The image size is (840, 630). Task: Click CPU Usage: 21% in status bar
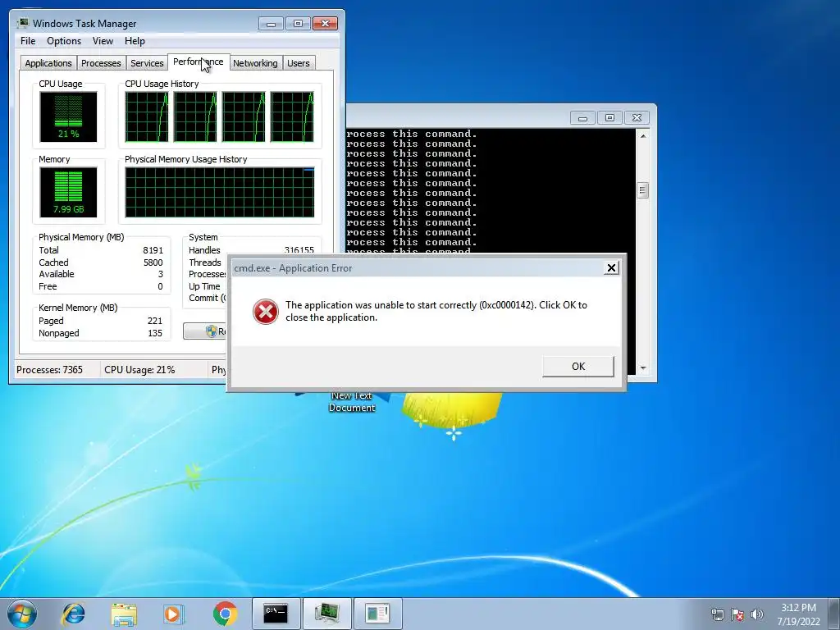(x=139, y=370)
